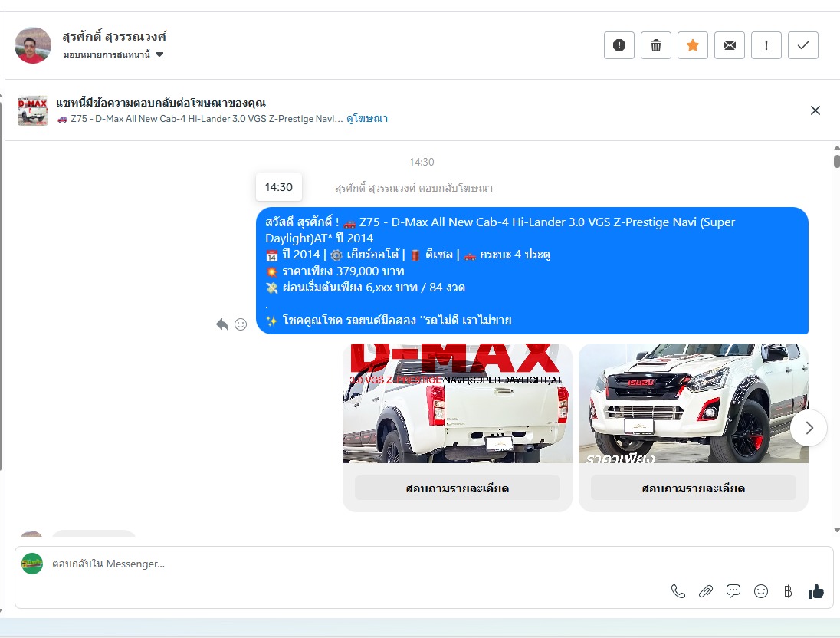Open the ดูโฆษณา link
Viewport: 840px width, 638px height.
click(x=367, y=119)
